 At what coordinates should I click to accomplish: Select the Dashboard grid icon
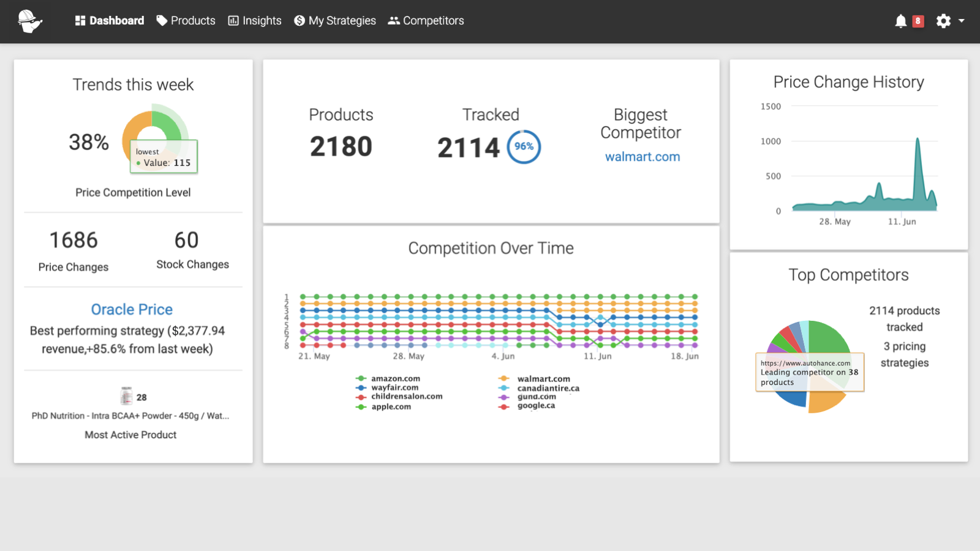80,20
